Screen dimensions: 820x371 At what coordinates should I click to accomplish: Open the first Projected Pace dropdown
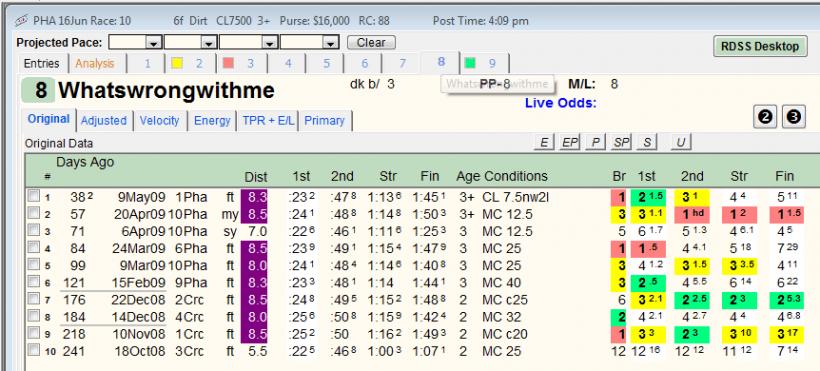pyautogui.click(x=153, y=42)
